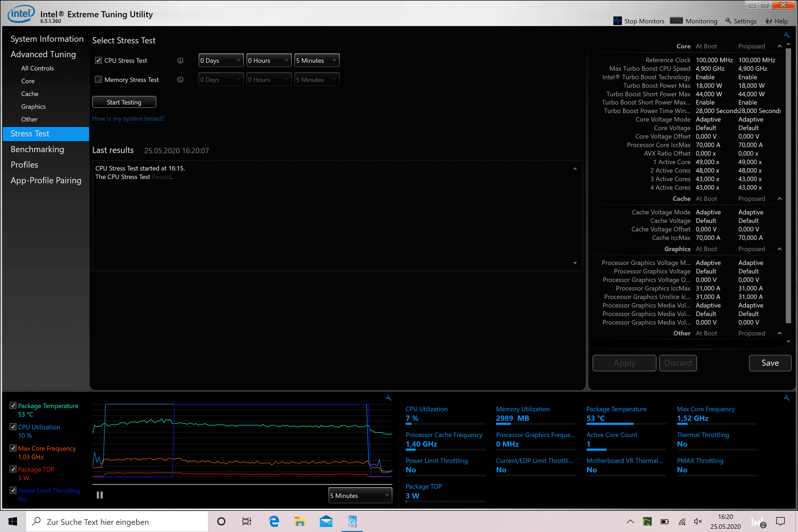Show CPU Stress Test info icon
Screen dimensions: 798x532
[180, 60]
